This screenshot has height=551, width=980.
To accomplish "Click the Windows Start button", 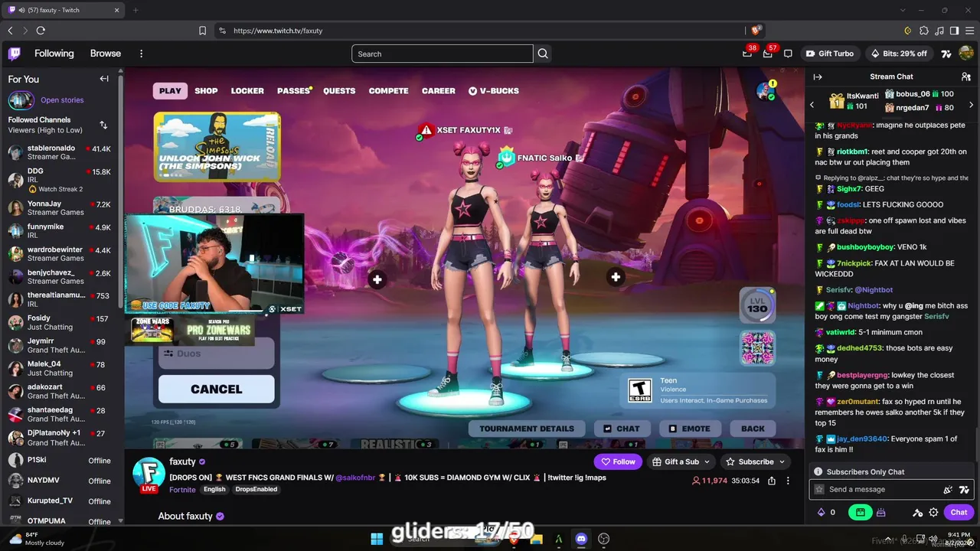I will (377, 539).
